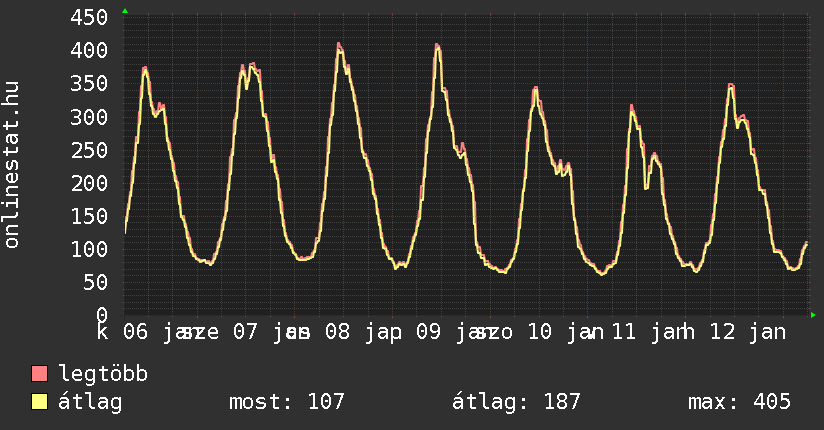This screenshot has width=824, height=430.
Task: Click the yellow átlag legend swatch
Action: 40,402
